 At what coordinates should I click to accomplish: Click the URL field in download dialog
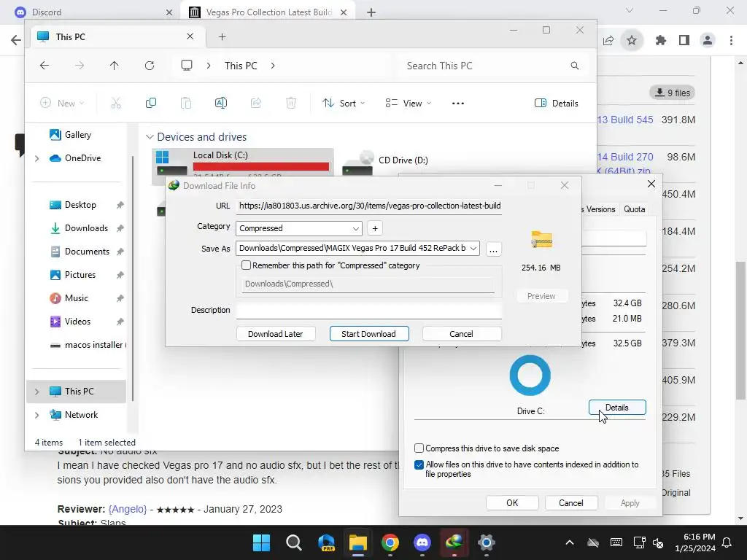pos(368,206)
